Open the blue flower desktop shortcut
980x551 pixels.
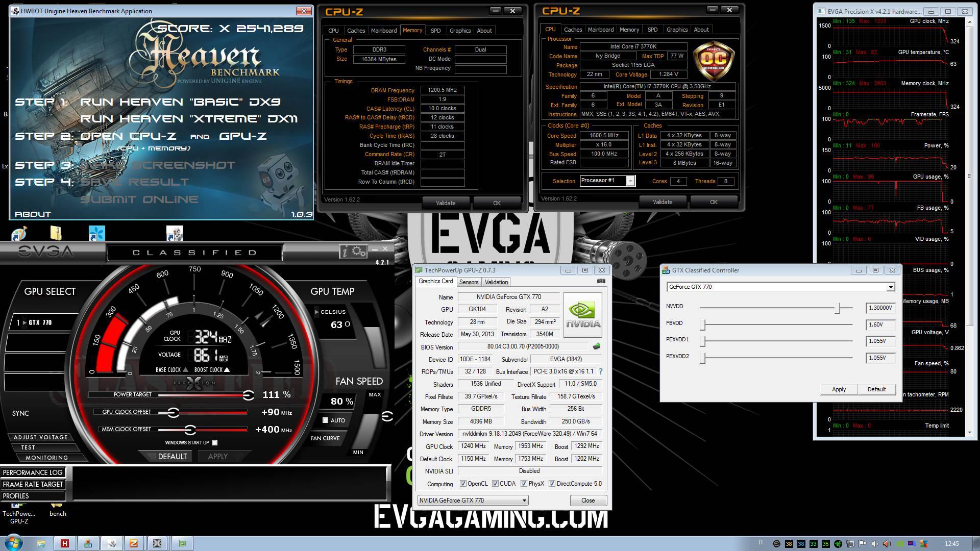pos(96,233)
